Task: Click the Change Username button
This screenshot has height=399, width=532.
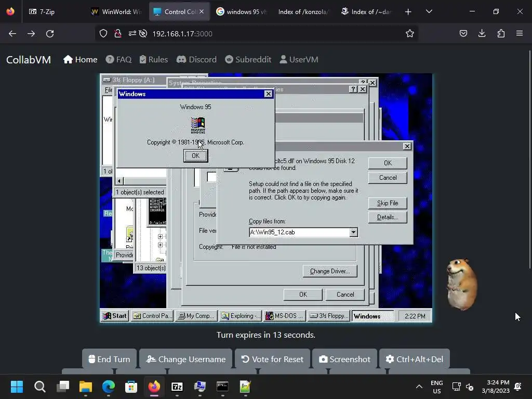Action: coord(185,359)
